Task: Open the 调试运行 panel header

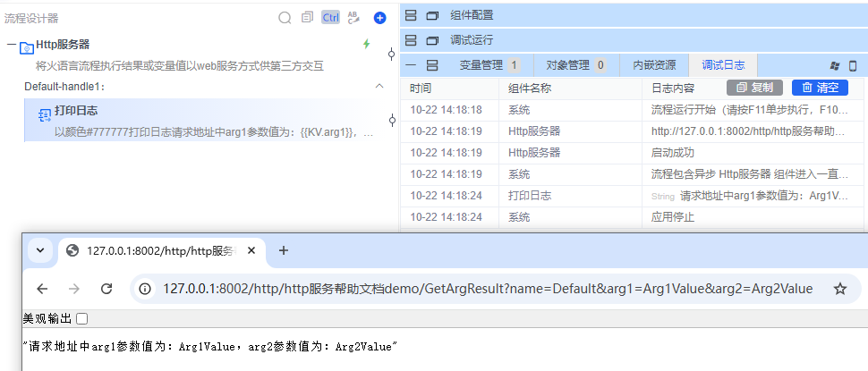Action: pos(634,40)
